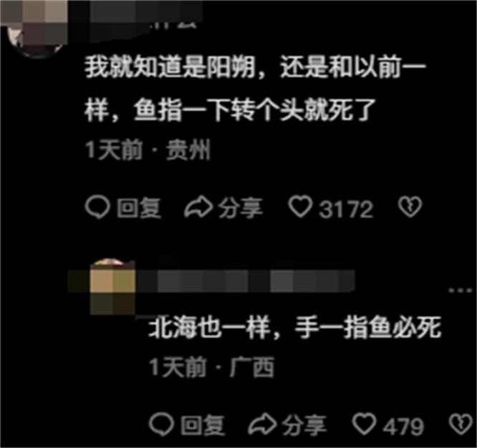Click the 分享 label under the 北海 reply

click(304, 425)
